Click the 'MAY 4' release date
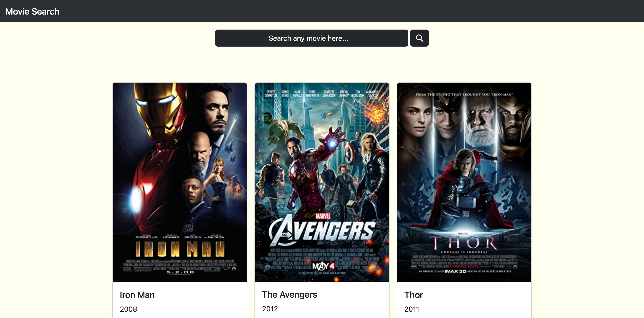The image size is (644, 318). click(x=323, y=266)
